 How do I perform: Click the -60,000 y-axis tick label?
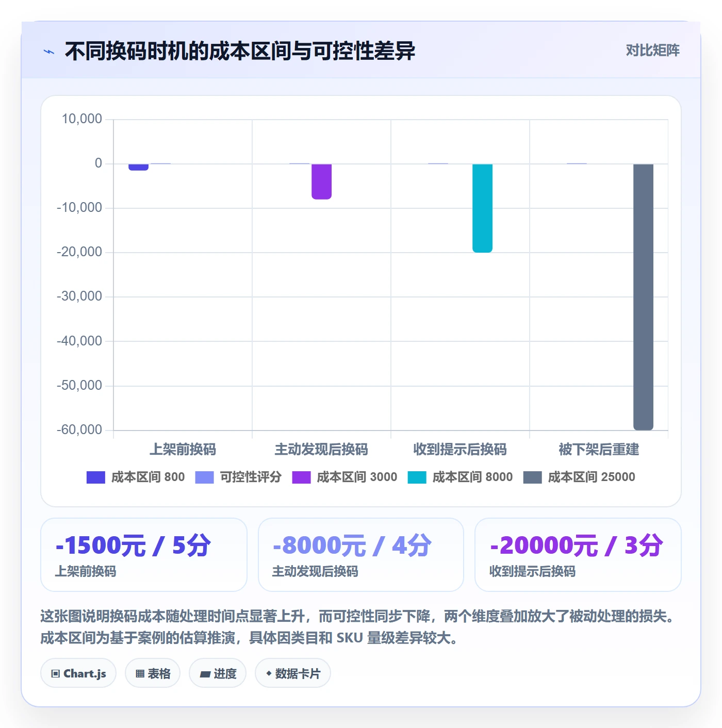[79, 429]
